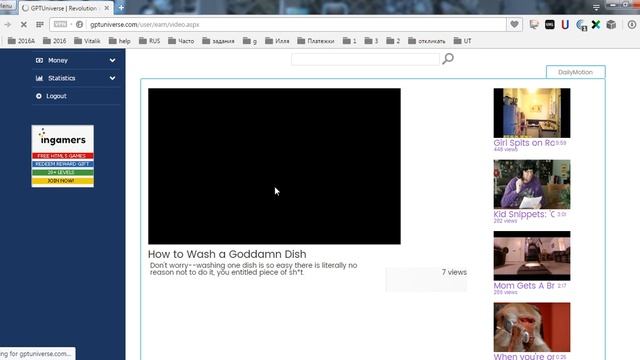
Task: Open the Girl Spits on video title link
Action: 524,143
